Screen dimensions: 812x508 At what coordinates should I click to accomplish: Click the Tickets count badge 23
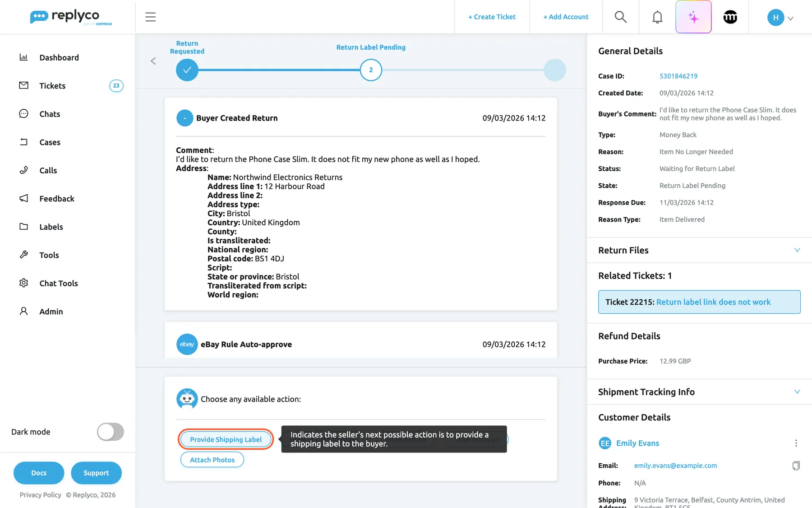tap(116, 85)
